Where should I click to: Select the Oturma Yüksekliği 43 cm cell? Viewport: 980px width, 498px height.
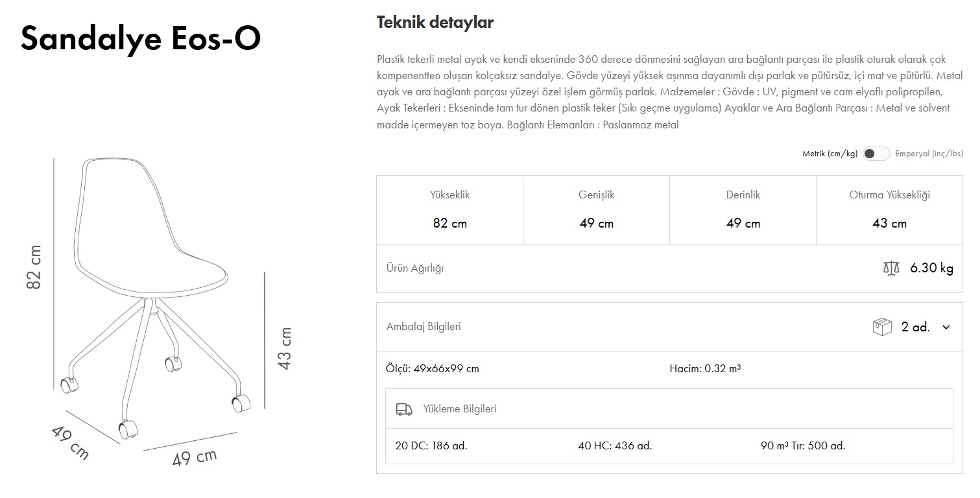tap(889, 209)
